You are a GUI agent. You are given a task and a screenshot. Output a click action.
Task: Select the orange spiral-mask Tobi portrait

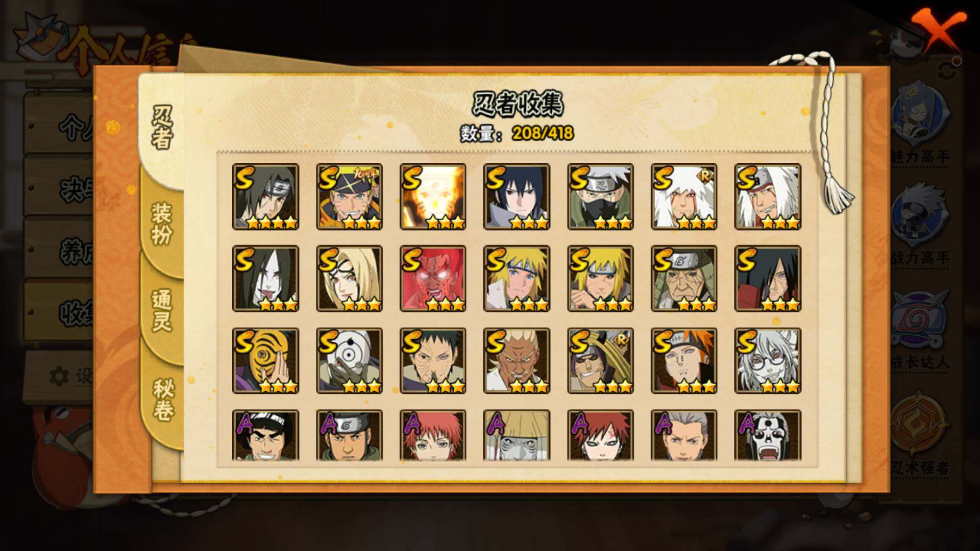[265, 361]
